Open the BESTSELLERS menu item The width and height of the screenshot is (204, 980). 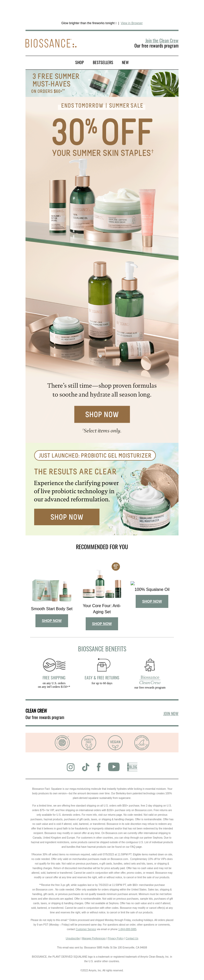click(103, 62)
